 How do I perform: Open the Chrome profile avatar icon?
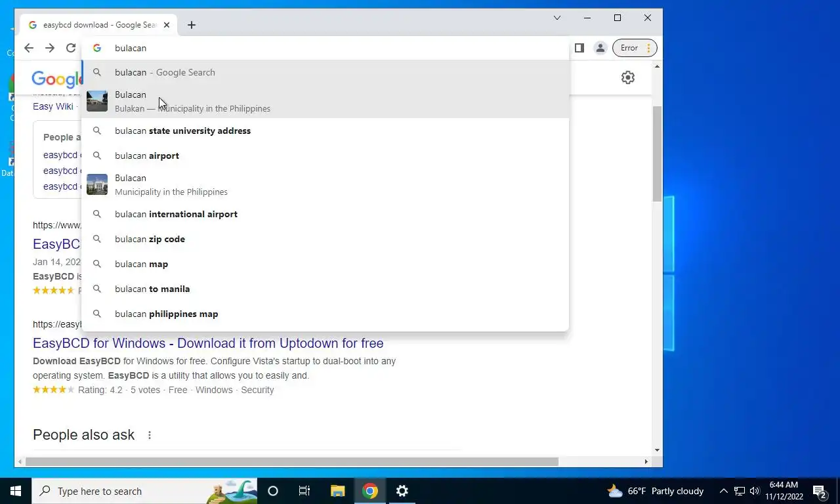[600, 48]
